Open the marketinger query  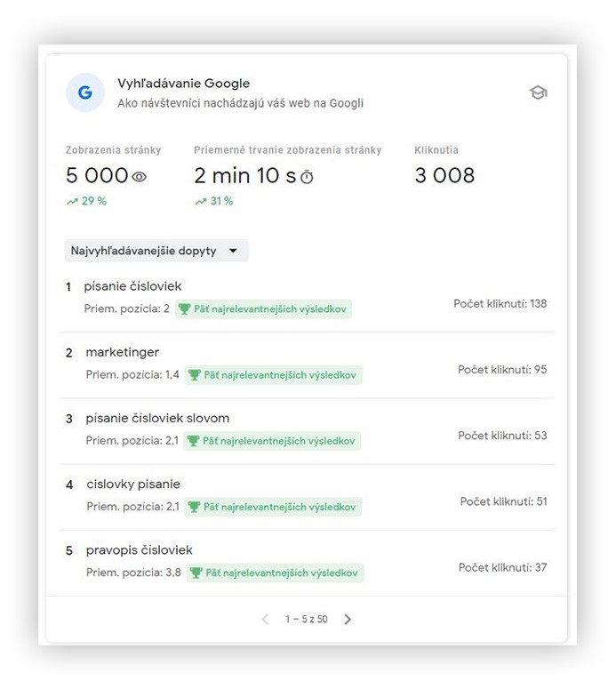123,352
